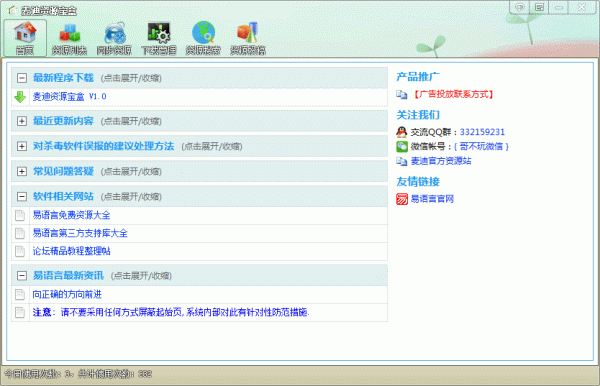Open 麦迪官方资源站 link
This screenshot has width=600, height=386.
pos(441,161)
